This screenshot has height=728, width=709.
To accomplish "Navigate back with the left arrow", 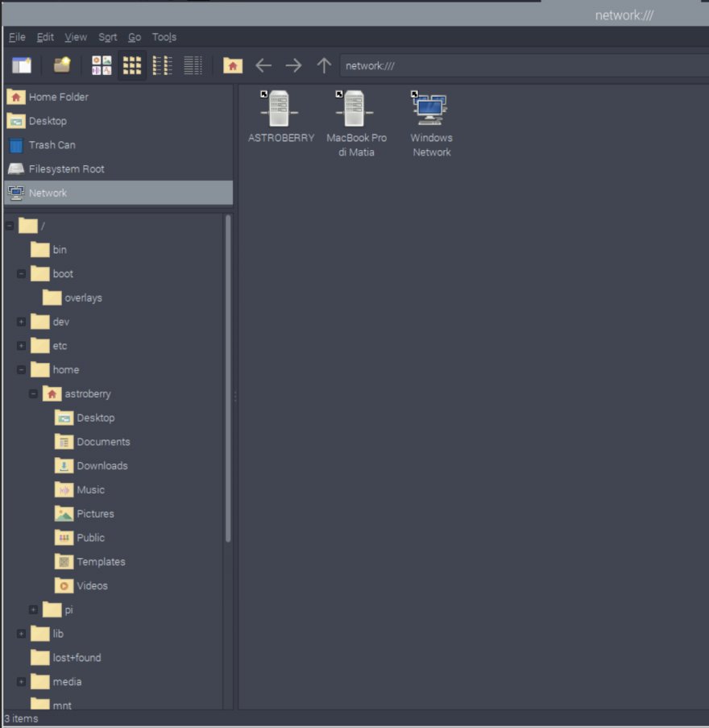I will coord(263,65).
